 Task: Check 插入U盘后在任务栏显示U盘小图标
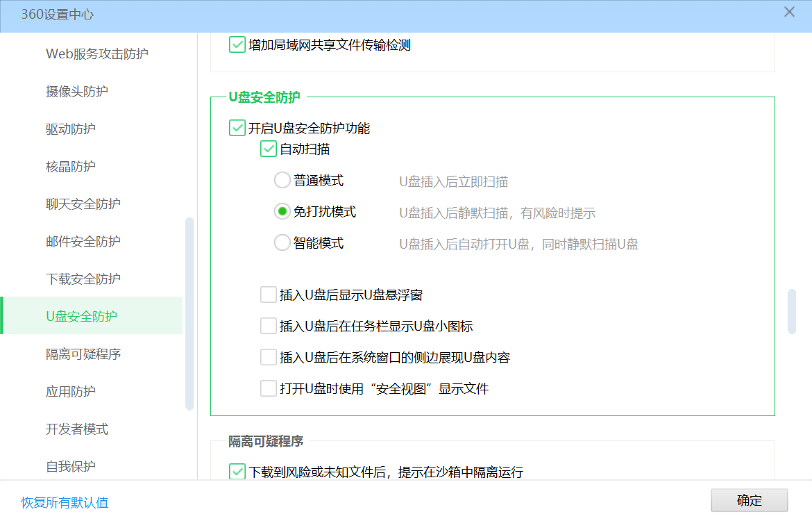coord(269,326)
